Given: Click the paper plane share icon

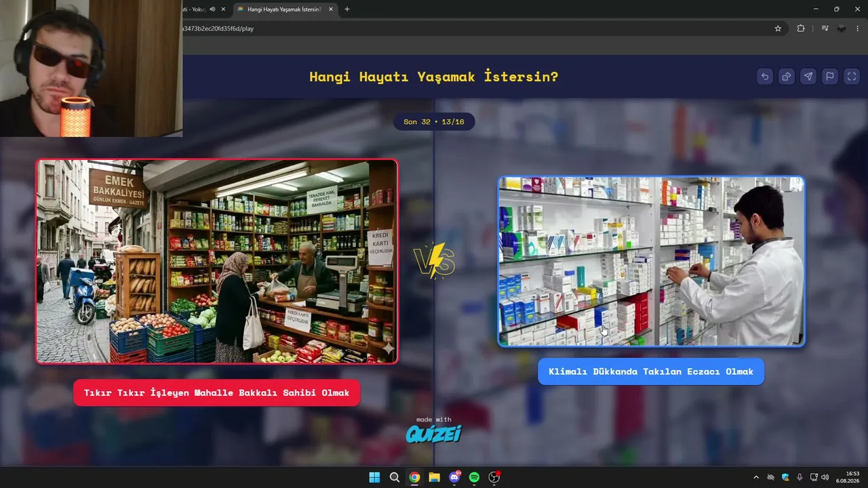Looking at the screenshot, I should tap(808, 77).
